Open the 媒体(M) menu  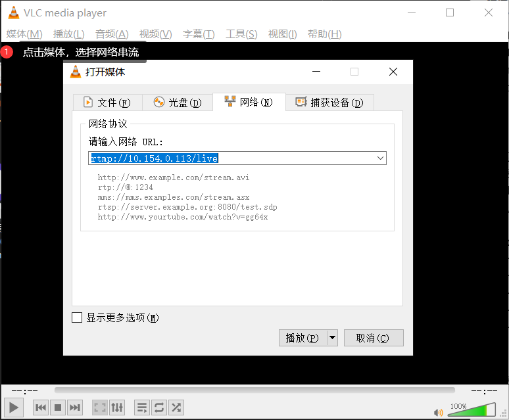click(x=24, y=34)
